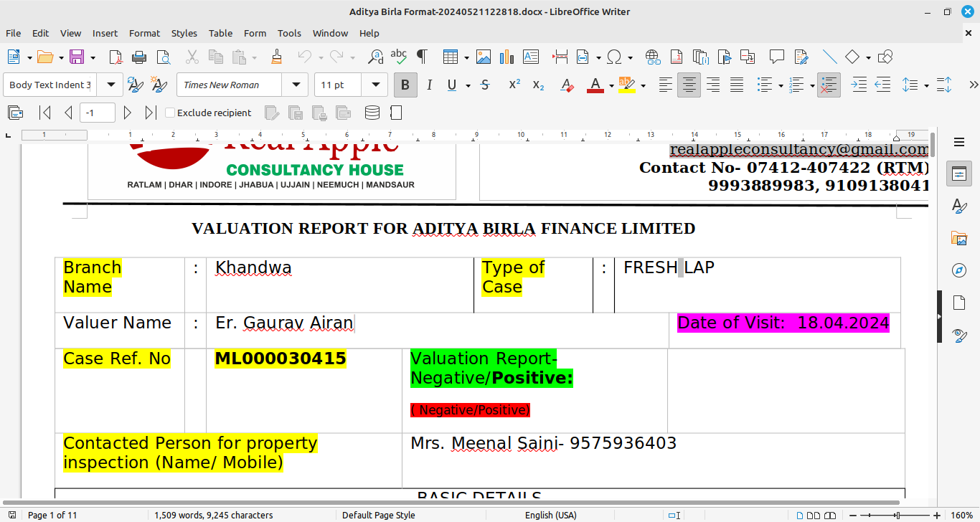
Task: Open the Times New Roman font name dropdown
Action: pos(296,85)
